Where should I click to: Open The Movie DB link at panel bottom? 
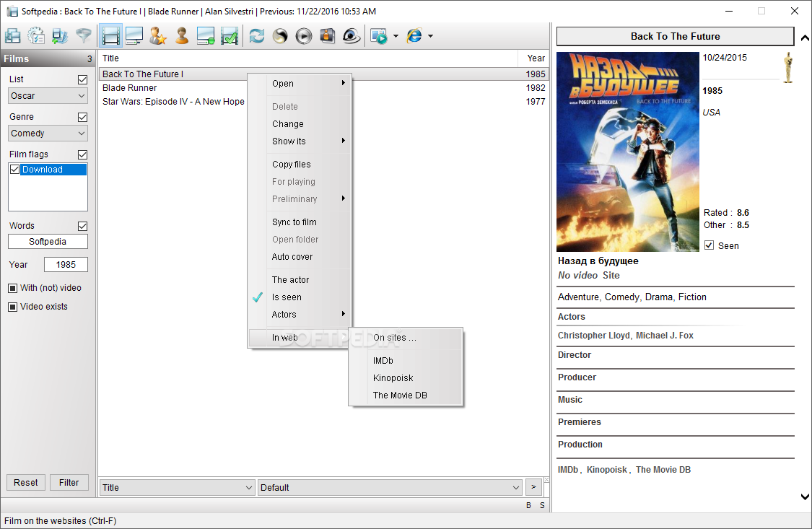coord(663,470)
